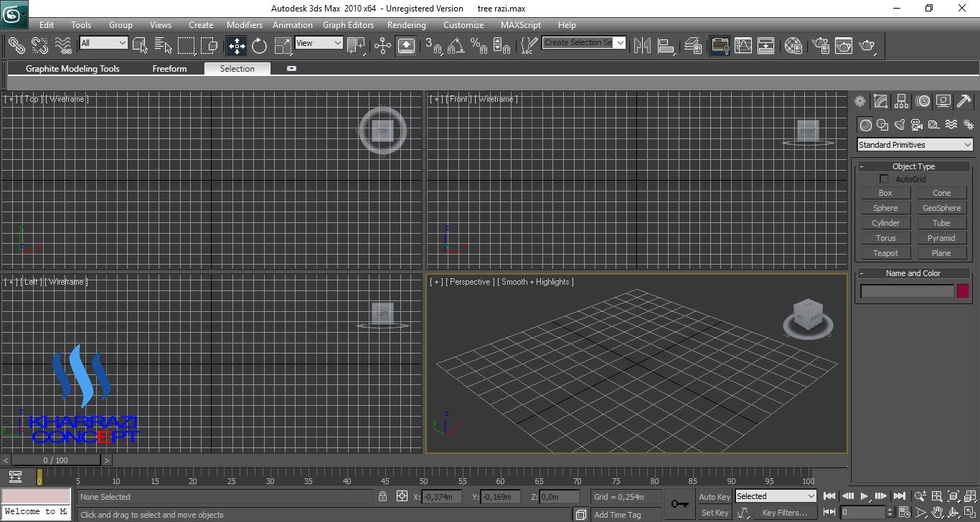Open the Layer Manager
980x522 pixels.
coord(692,46)
